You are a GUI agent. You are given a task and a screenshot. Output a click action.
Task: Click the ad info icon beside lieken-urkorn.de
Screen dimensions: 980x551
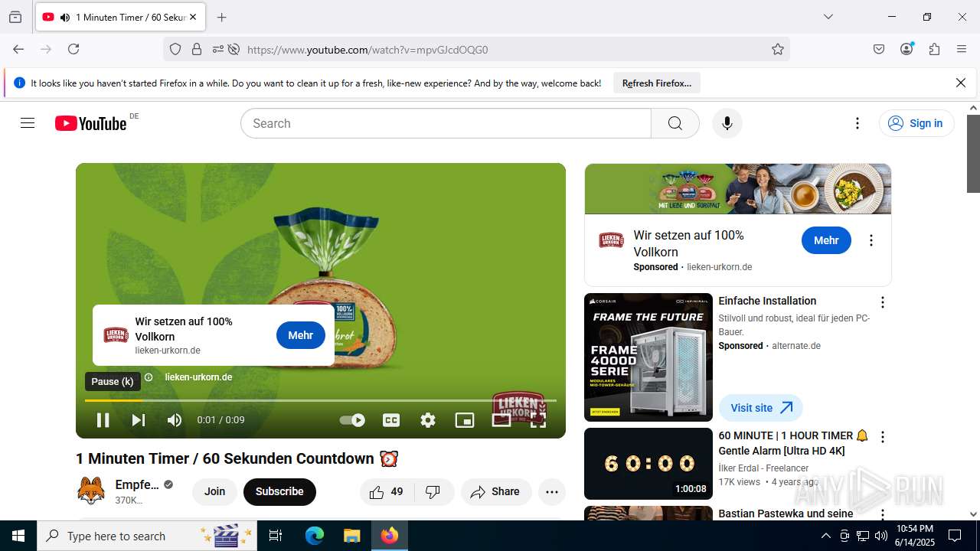[149, 377]
